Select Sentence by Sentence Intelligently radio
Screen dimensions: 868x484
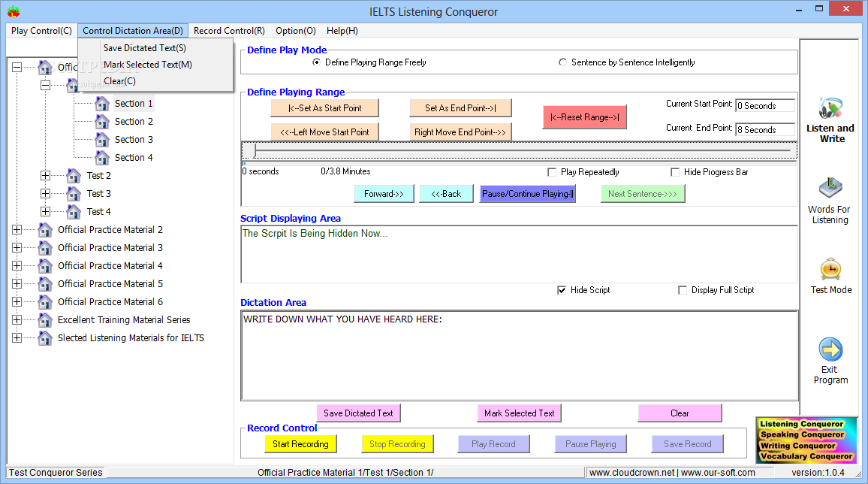562,62
